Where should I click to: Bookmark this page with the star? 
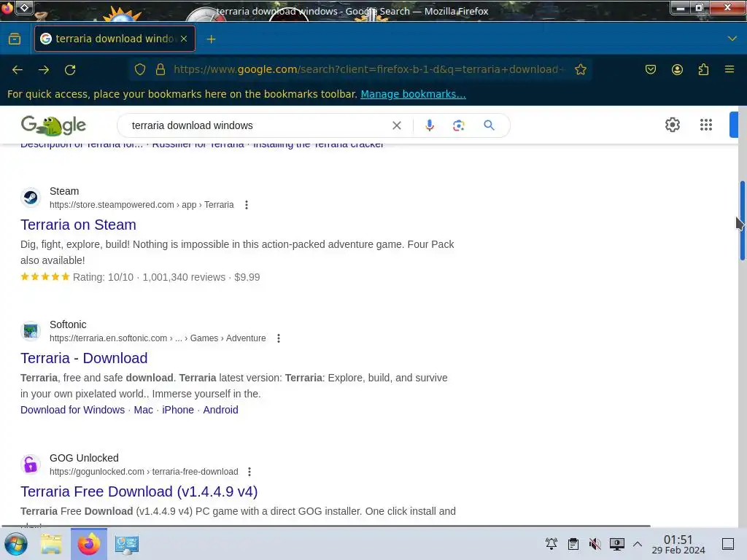580,69
